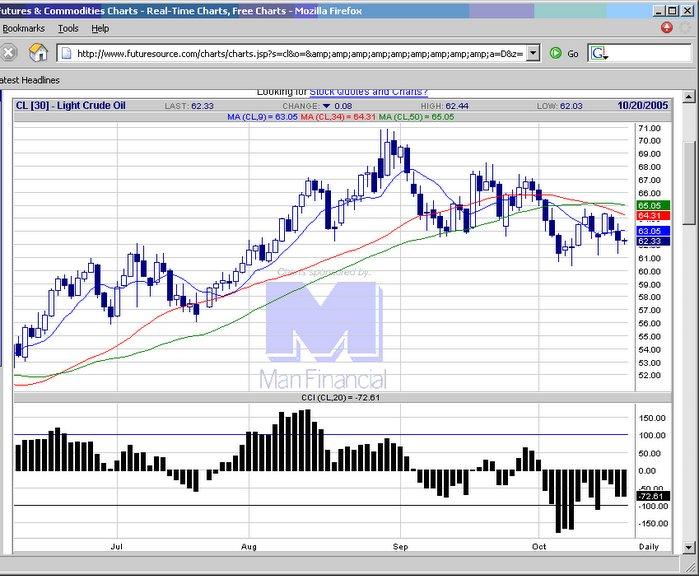Go to the Home page icon
699x576 pixels.
(x=38, y=53)
